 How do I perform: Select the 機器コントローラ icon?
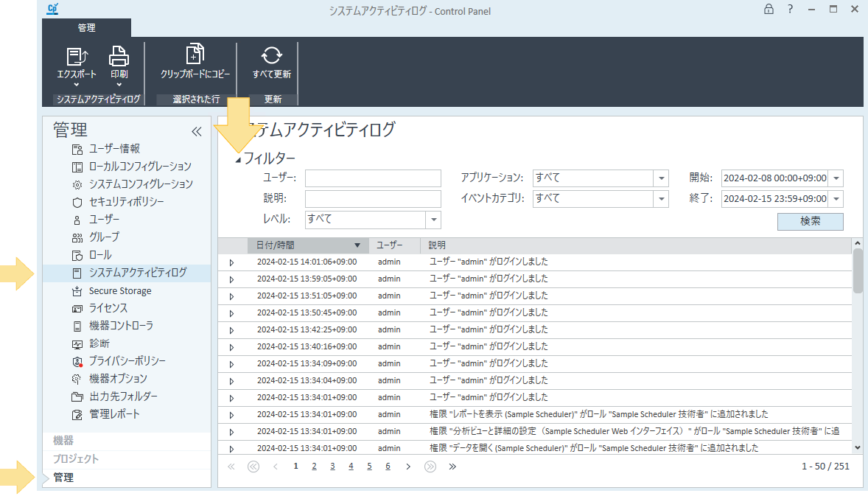point(76,326)
